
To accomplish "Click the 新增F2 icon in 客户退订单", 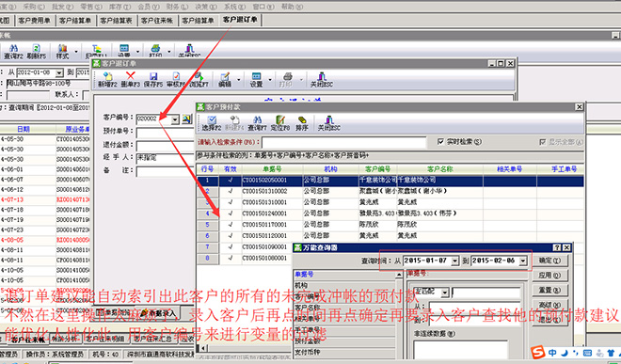I will point(107,76).
